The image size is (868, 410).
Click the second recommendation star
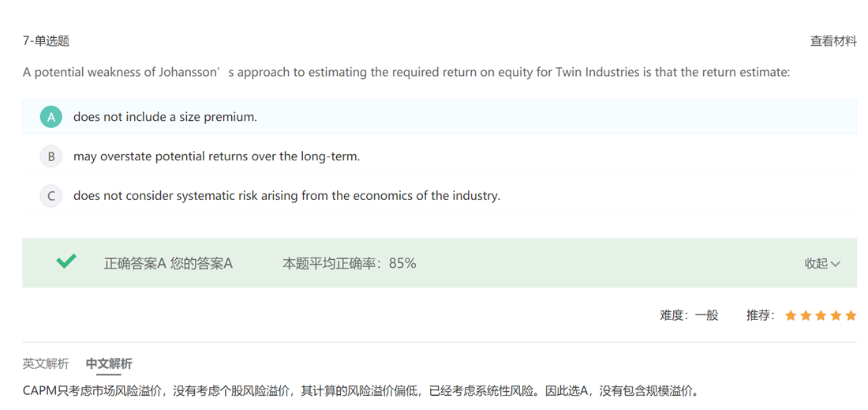(x=806, y=316)
